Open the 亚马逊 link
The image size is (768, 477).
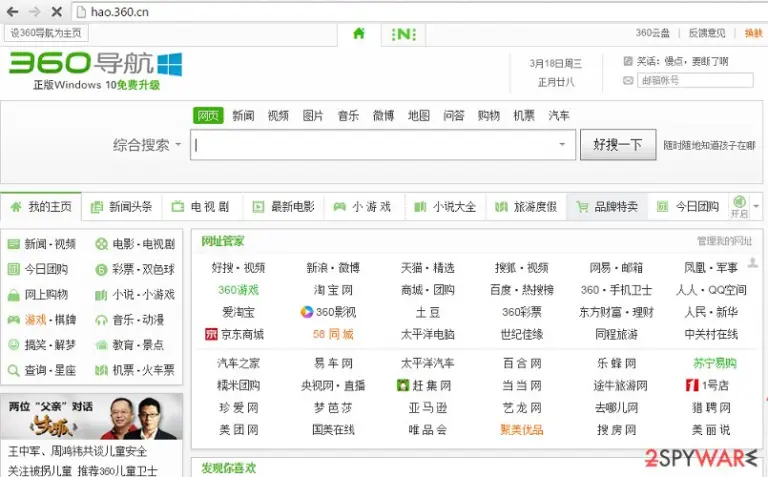[428, 407]
